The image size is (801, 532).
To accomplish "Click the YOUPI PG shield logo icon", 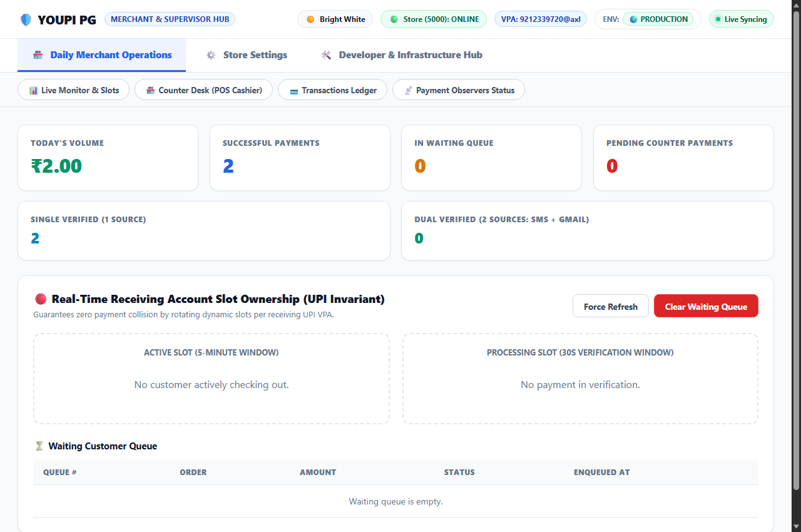I will coord(26,19).
